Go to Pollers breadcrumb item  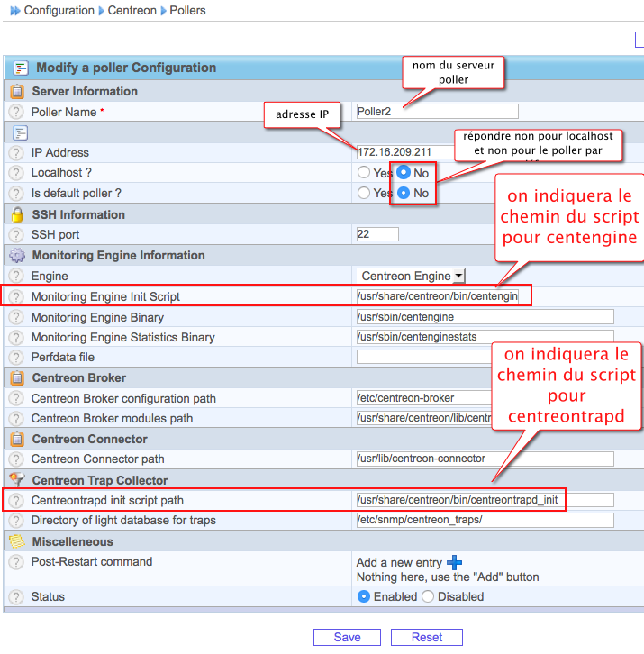pyautogui.click(x=187, y=11)
